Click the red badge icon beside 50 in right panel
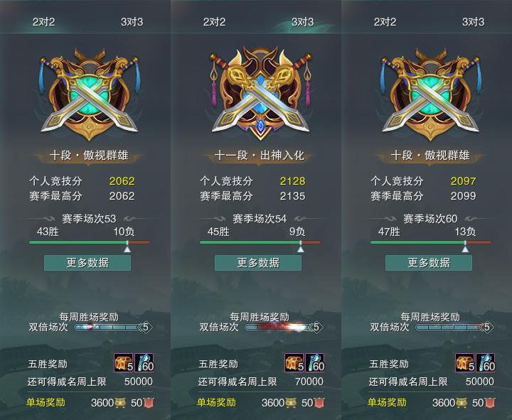The height and width of the screenshot is (420, 512). coord(490,403)
